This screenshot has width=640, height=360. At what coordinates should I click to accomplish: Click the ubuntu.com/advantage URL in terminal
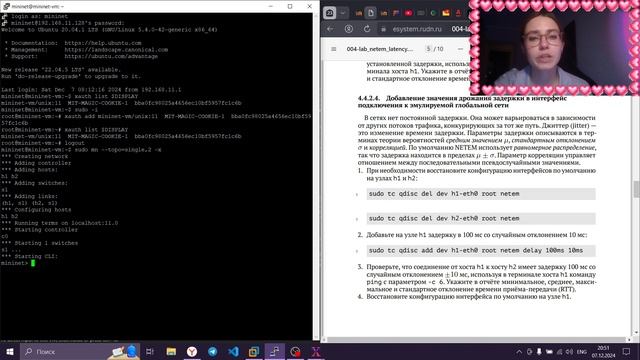coord(111,56)
